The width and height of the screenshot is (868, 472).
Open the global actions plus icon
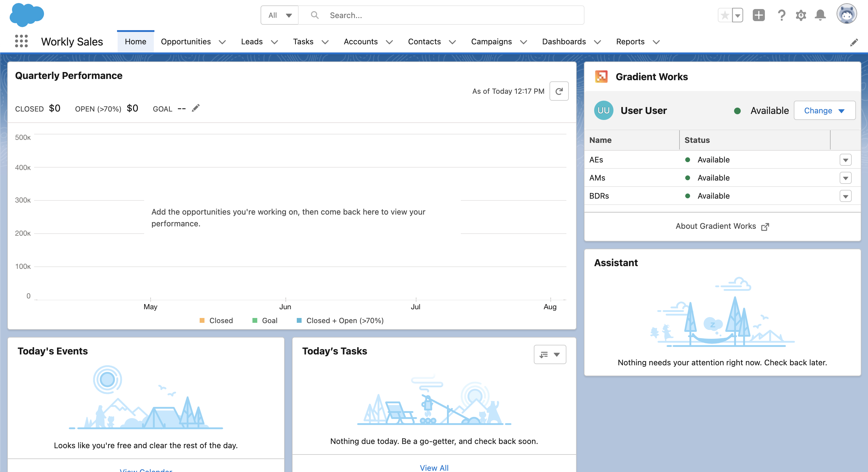(759, 15)
